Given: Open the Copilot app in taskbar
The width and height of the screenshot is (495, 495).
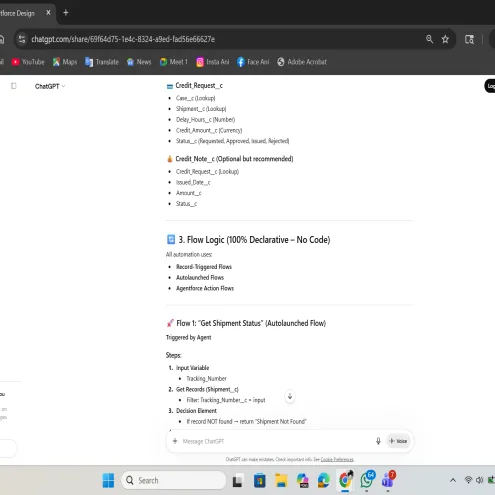Looking at the screenshot, I should pos(302,481).
